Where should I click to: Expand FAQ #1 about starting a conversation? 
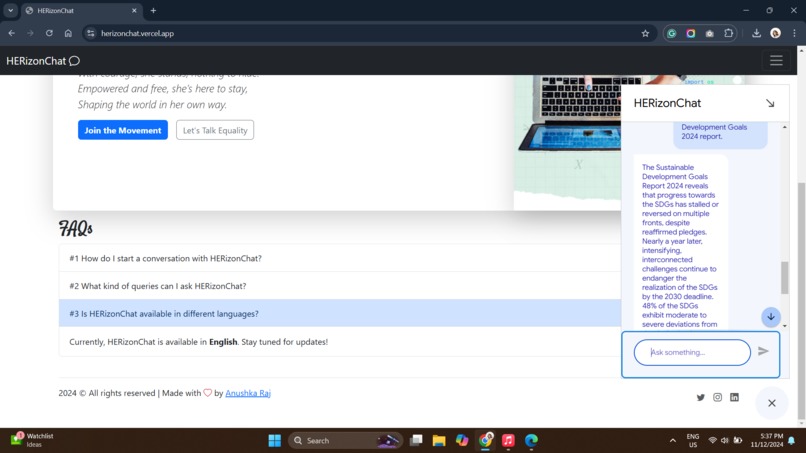(x=340, y=258)
